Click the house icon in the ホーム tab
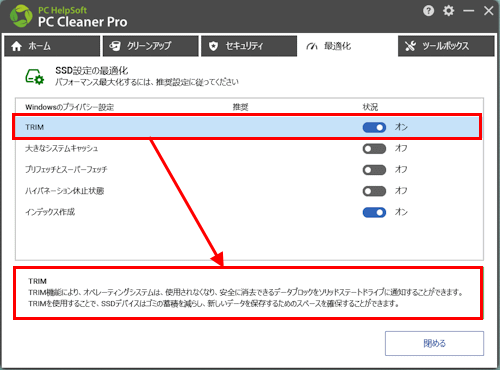Image resolution: width=500 pixels, height=370 pixels. click(16, 46)
